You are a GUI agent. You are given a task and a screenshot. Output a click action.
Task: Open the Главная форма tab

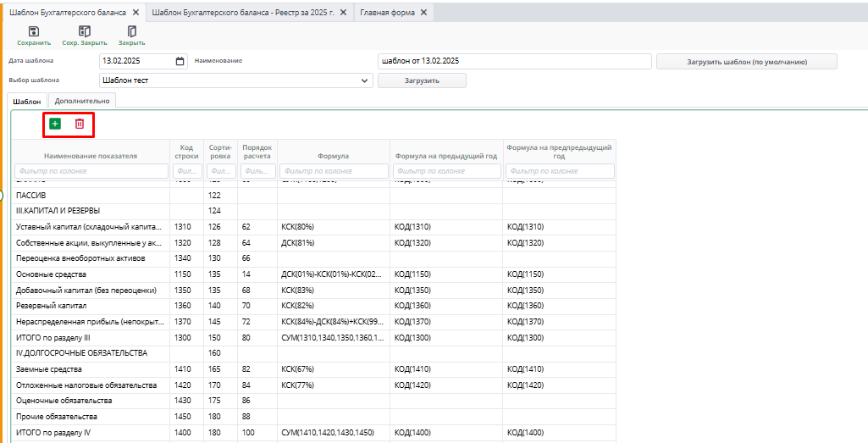coord(386,13)
